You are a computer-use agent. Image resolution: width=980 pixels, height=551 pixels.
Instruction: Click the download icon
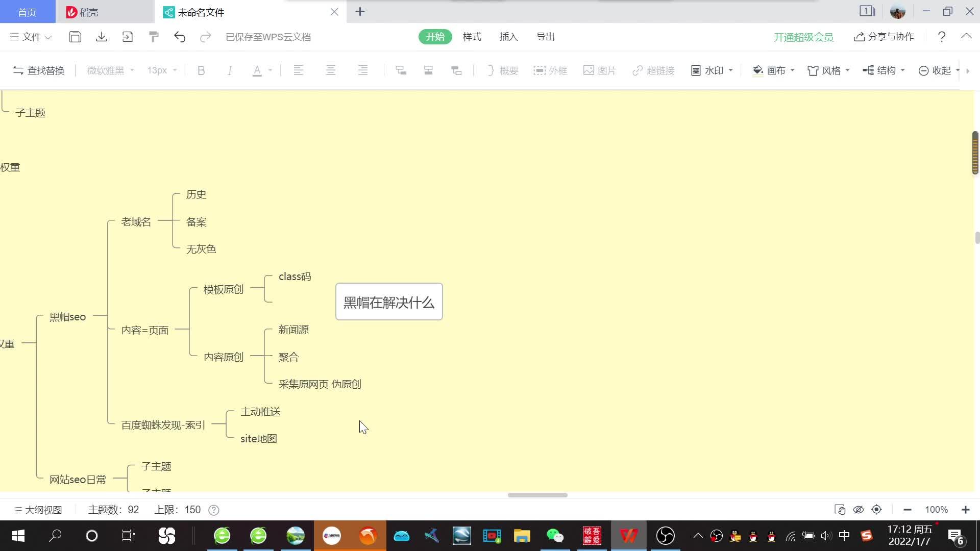102,37
